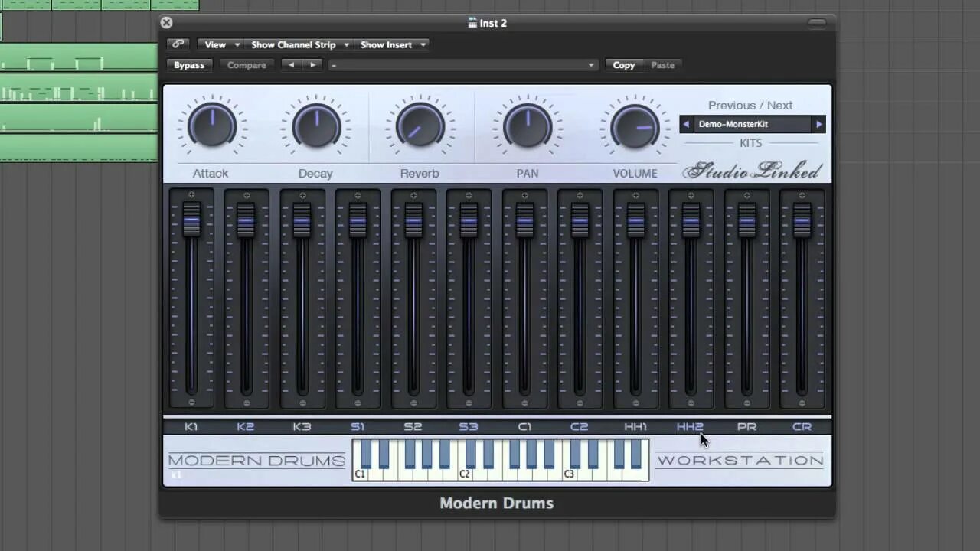This screenshot has height=551, width=980.
Task: Adjust the PAN knob
Action: [x=528, y=126]
